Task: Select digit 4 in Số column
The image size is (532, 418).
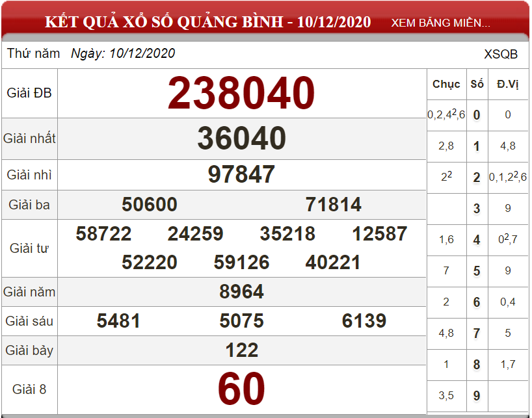Action: pos(477,240)
